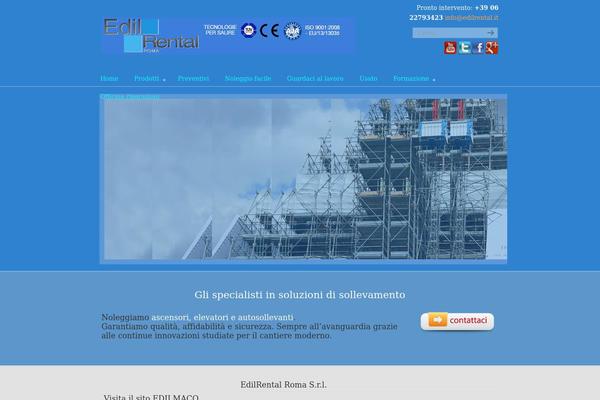Click the elevatori link
Viewport: 600px width, 400px height.
point(211,317)
